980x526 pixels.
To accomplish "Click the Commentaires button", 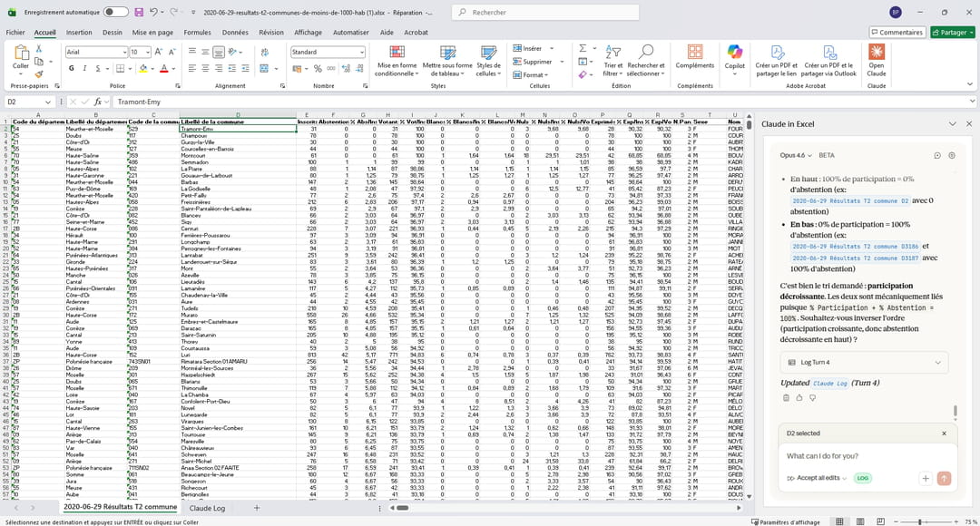I will (897, 32).
